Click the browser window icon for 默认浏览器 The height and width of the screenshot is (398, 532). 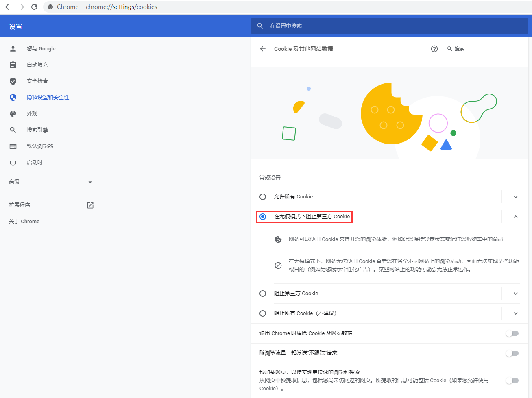(x=13, y=146)
